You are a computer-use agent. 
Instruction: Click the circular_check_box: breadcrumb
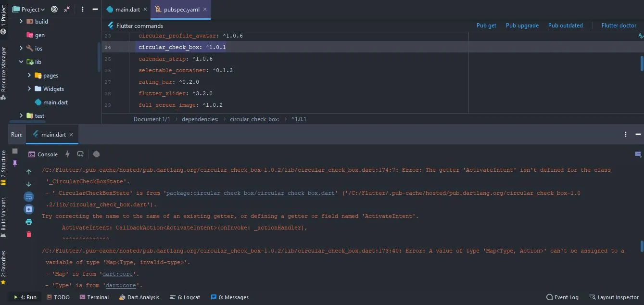(254, 119)
